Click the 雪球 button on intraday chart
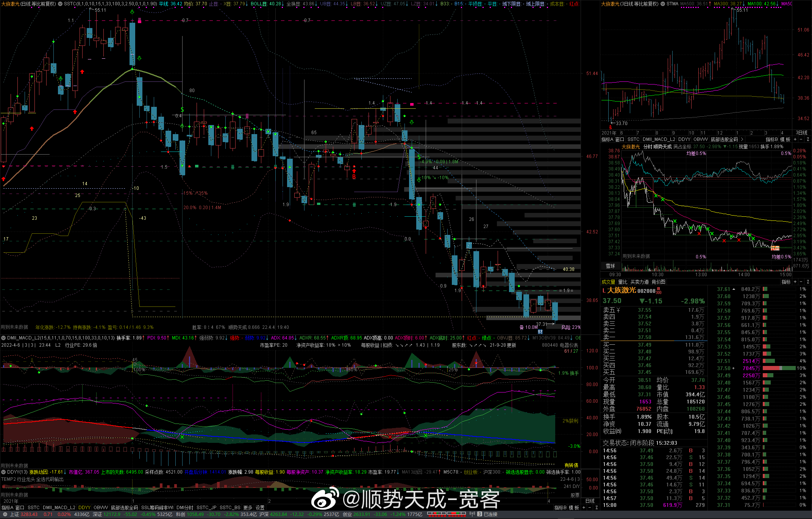Image resolution: width=812 pixels, height=519 pixels. click(x=611, y=266)
